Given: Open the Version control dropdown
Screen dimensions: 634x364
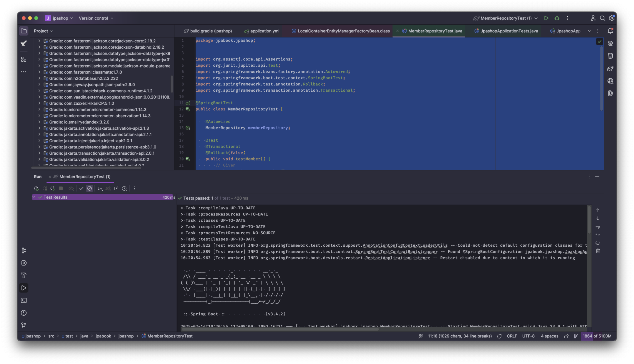Looking at the screenshot, I should pos(96,18).
